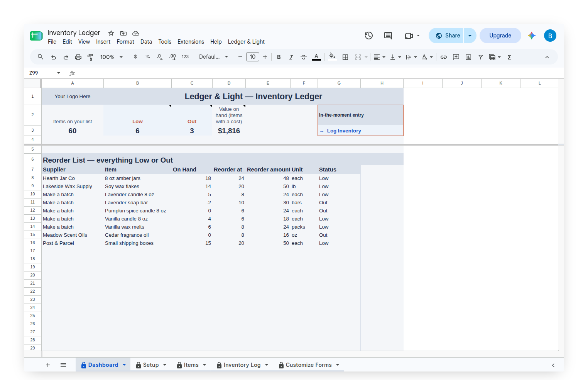Insert a chart icon

pos(468,57)
